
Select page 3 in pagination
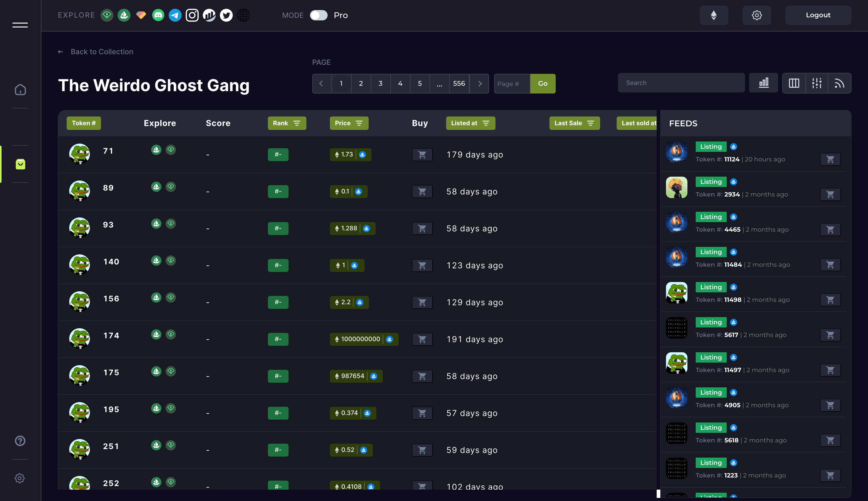click(x=380, y=84)
